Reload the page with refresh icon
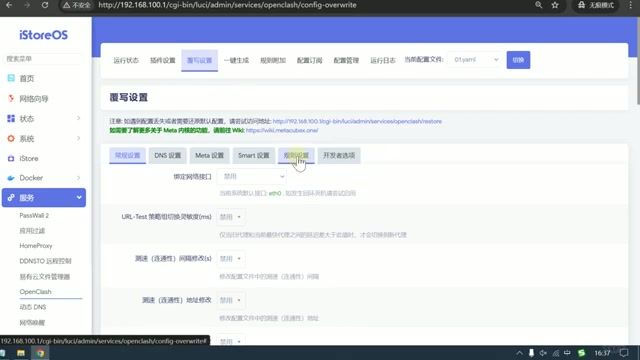 [45, 5]
